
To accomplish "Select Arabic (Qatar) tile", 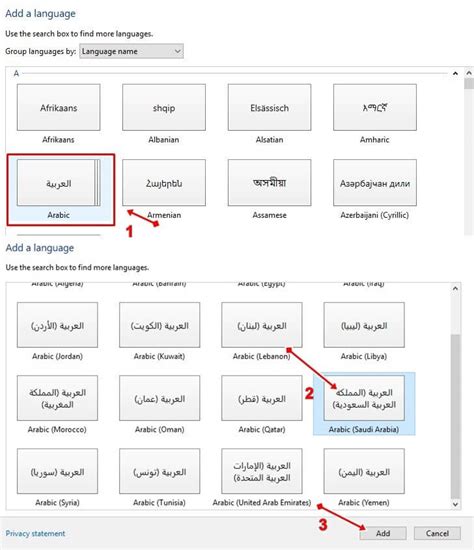I will pyautogui.click(x=262, y=398).
